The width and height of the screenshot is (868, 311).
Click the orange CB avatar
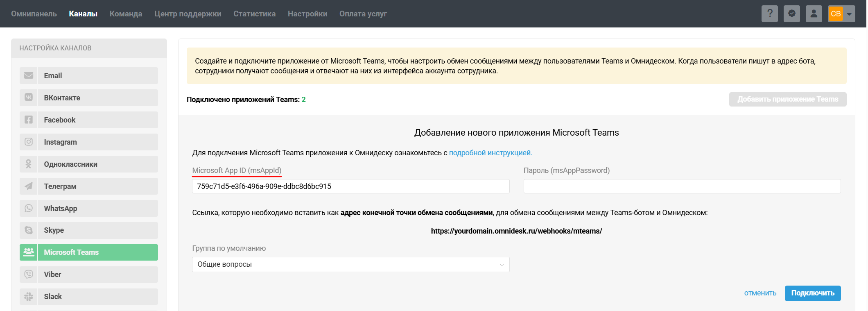coord(836,14)
